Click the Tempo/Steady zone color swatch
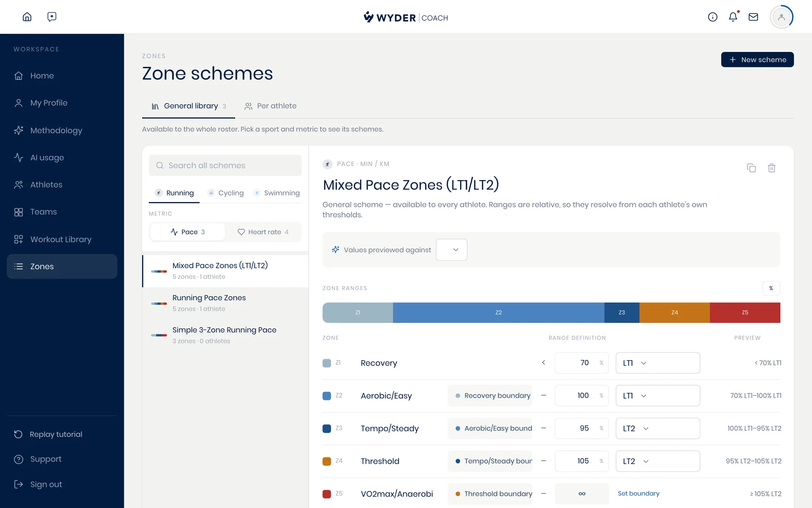This screenshot has width=812, height=508. (327, 428)
